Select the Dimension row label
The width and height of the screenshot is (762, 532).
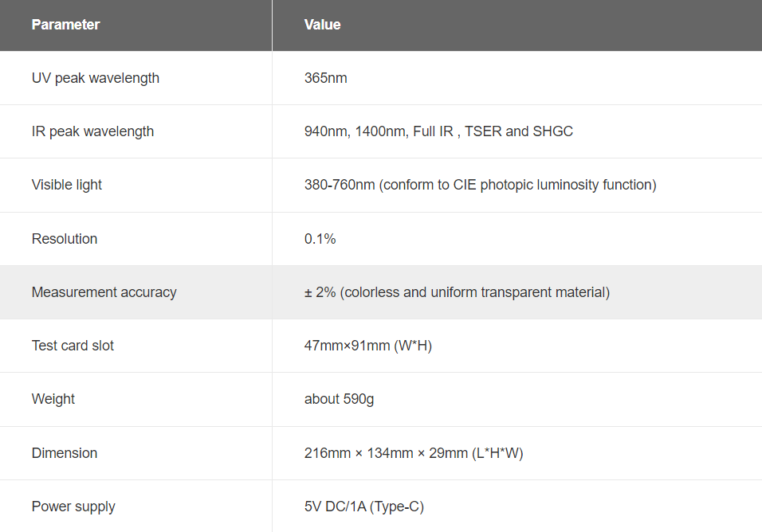[x=64, y=453]
